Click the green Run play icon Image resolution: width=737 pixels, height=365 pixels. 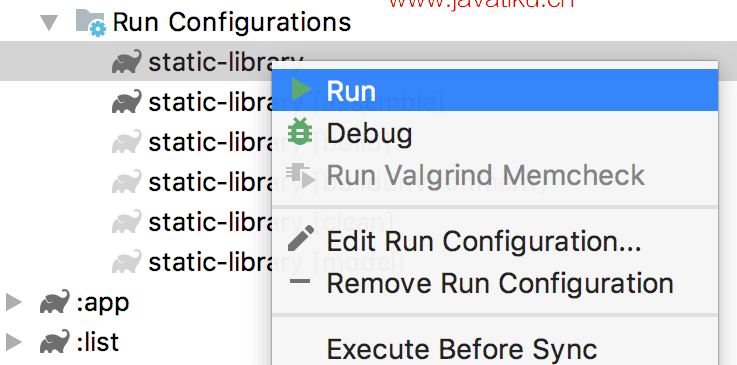(301, 89)
